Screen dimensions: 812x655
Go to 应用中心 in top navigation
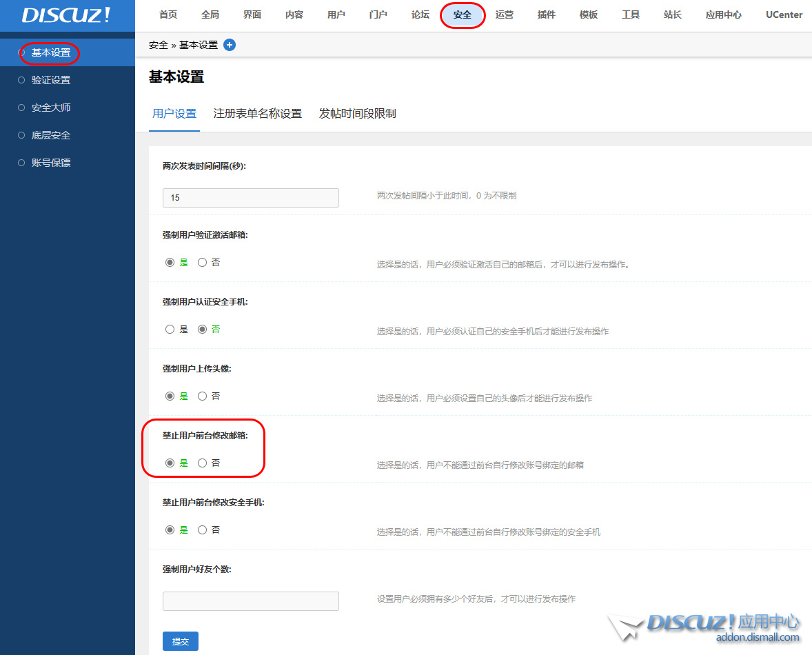[x=723, y=14]
